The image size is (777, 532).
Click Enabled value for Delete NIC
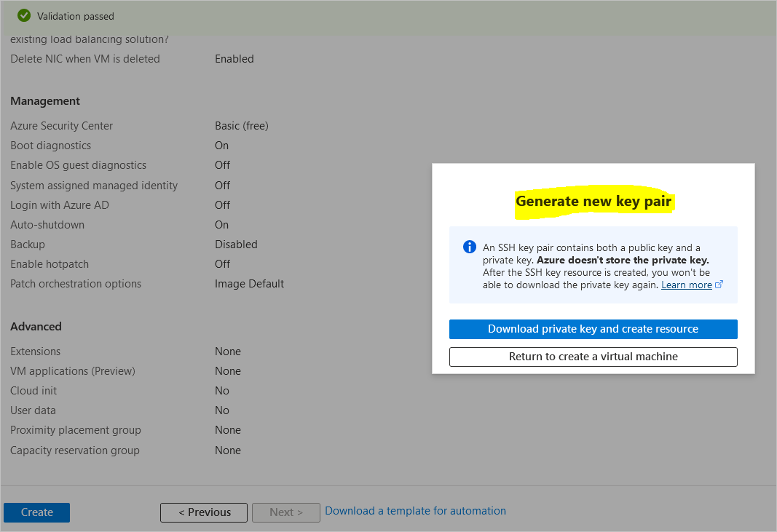pos(234,59)
